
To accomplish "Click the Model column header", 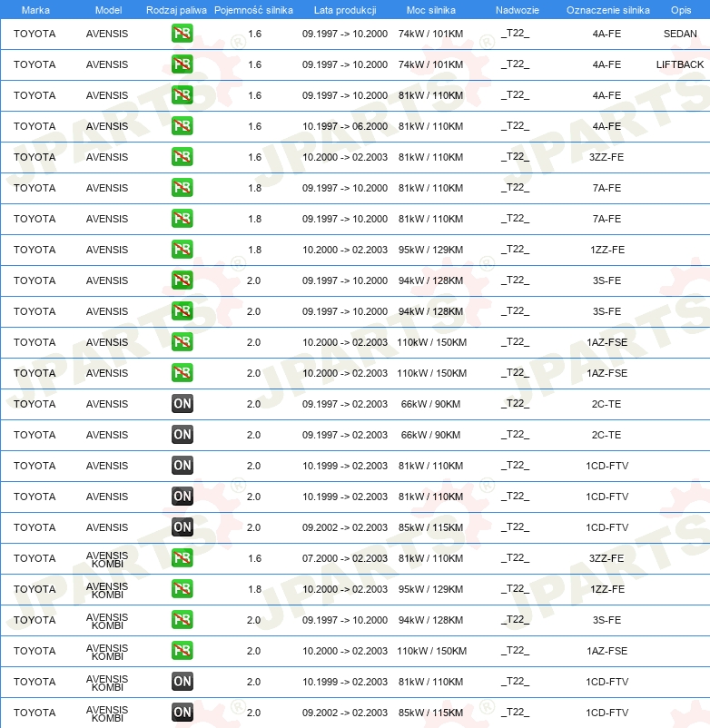I will point(108,10).
